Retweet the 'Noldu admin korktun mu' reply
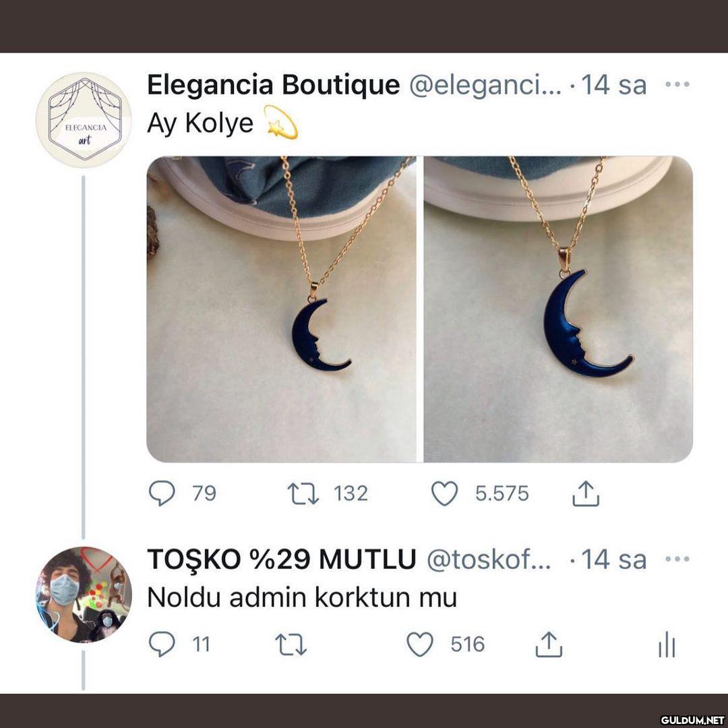The height and width of the screenshot is (728, 728). 291,645
